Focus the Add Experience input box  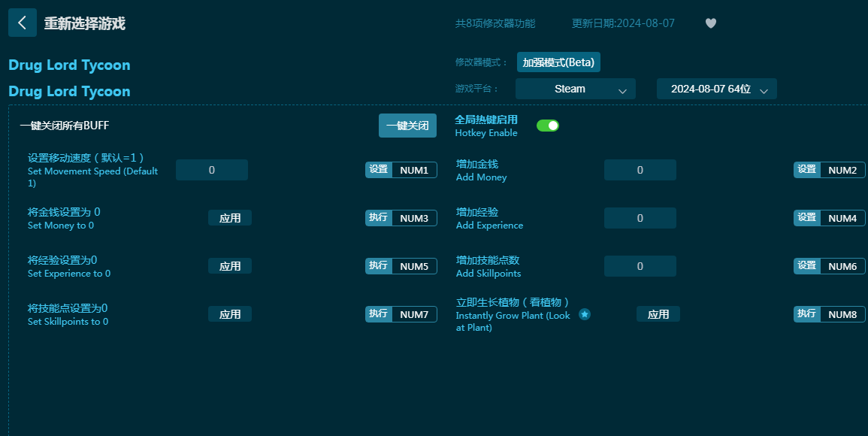[640, 218]
